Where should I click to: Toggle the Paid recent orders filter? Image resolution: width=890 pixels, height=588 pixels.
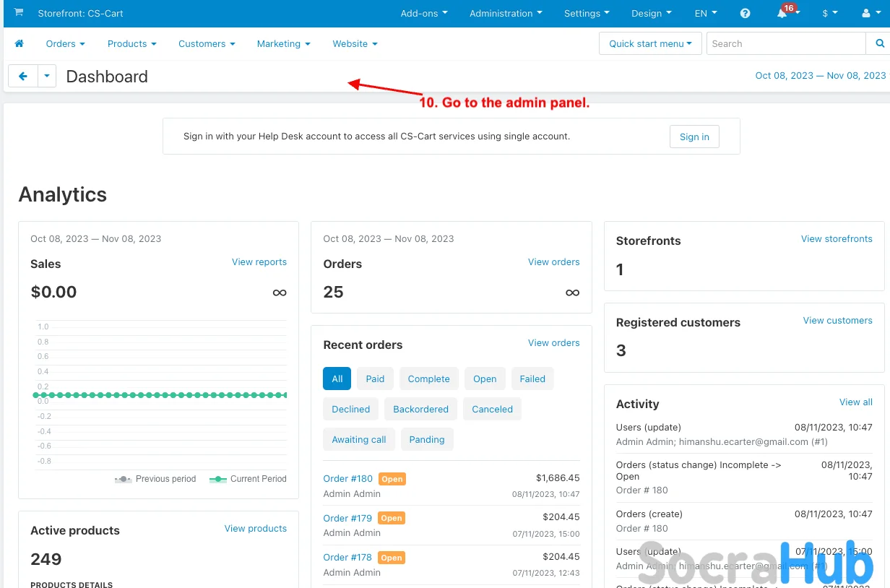coord(375,379)
